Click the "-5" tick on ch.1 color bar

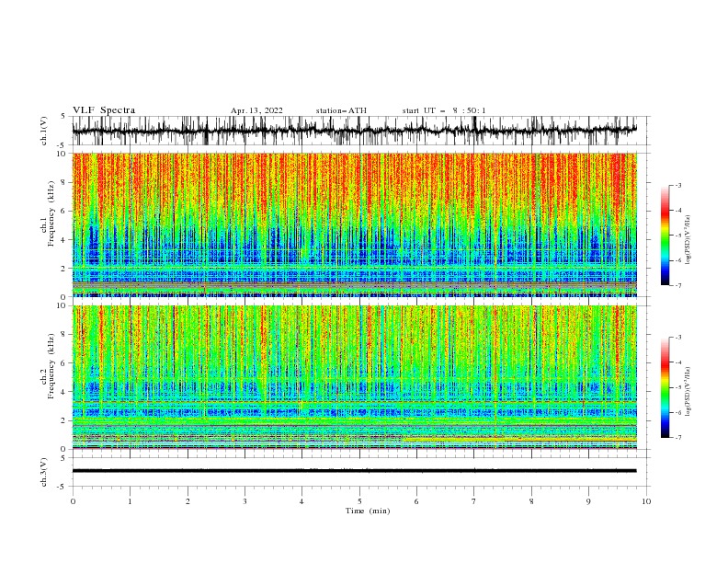click(x=677, y=236)
